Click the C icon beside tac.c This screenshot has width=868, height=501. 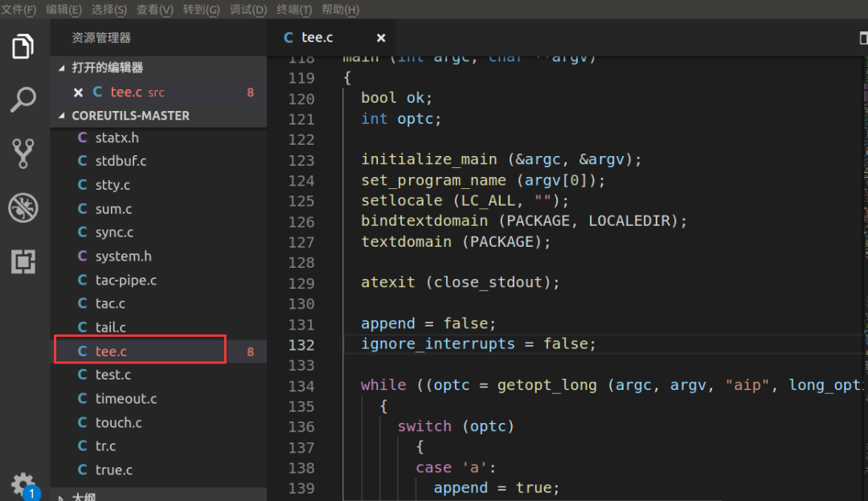coord(82,303)
